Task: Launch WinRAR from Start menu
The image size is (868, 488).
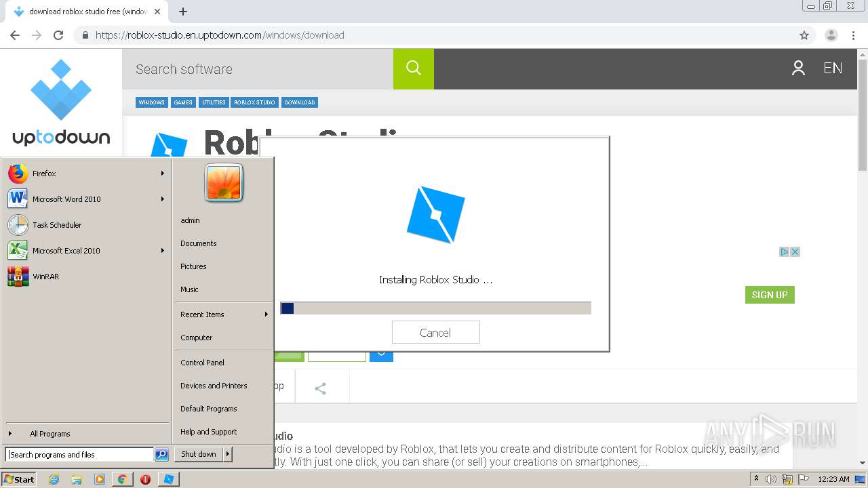Action: (x=85, y=277)
